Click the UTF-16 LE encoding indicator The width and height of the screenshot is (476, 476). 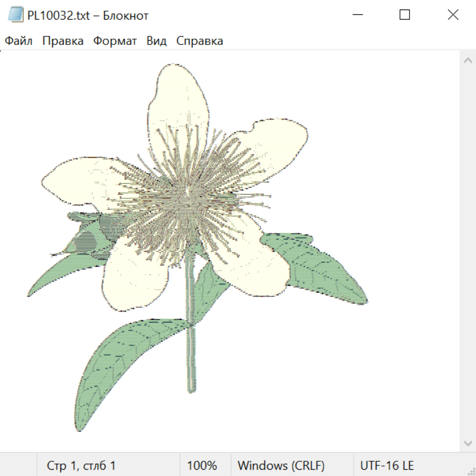click(x=387, y=465)
